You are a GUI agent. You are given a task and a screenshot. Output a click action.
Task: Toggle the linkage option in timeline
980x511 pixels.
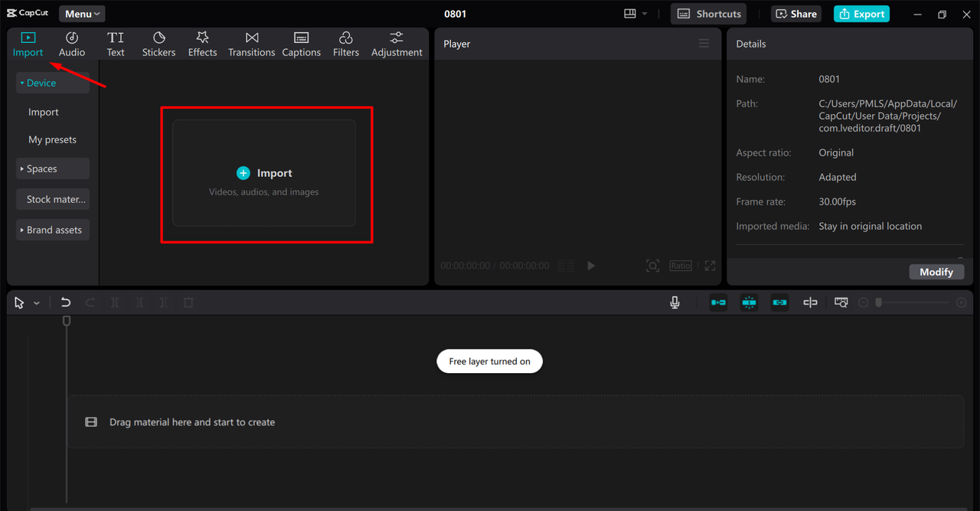pyautogui.click(x=779, y=303)
